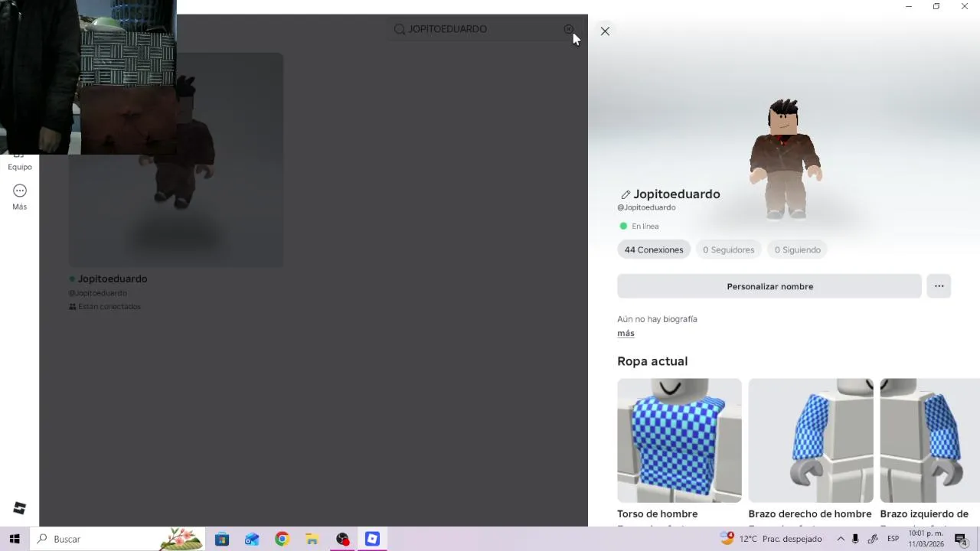
Task: Close the Jopitoeduardo profile panel
Action: point(605,31)
